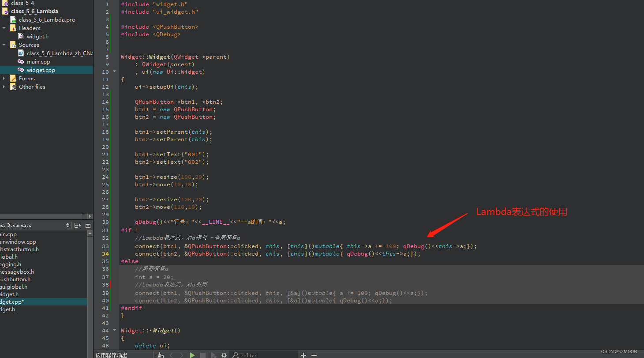Click the green run button in output toolbar

192,355
